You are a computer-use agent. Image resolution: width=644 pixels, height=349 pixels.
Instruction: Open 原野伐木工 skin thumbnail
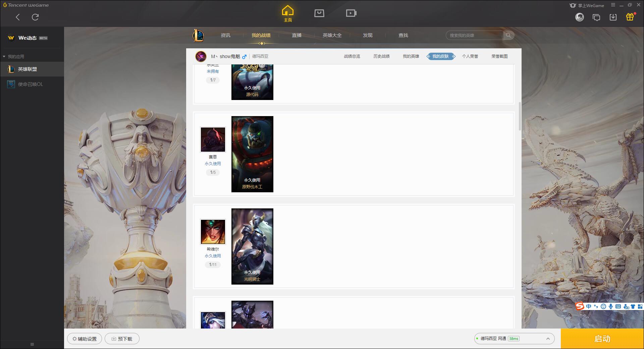tap(252, 154)
